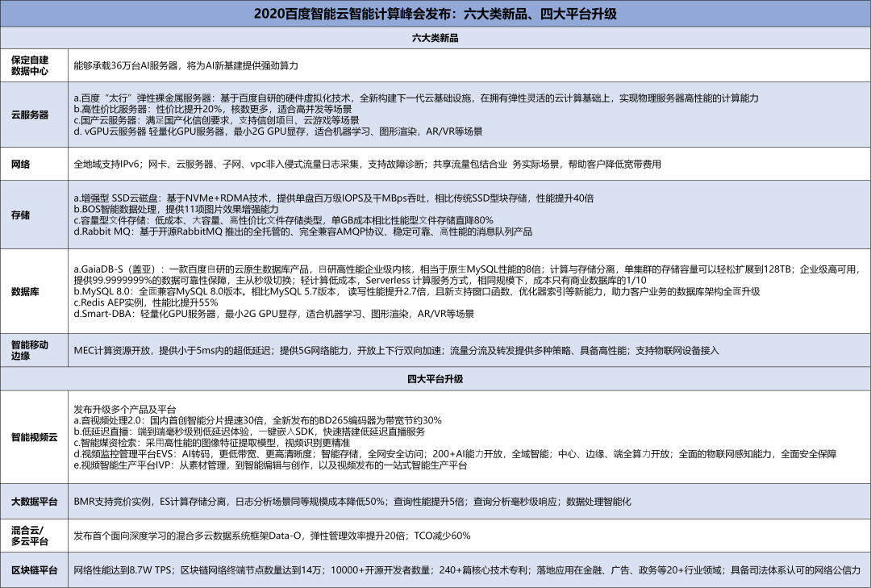The image size is (871, 588).
Task: Click the line starting "e.视频智能生产平台IVP"
Action: point(270,465)
